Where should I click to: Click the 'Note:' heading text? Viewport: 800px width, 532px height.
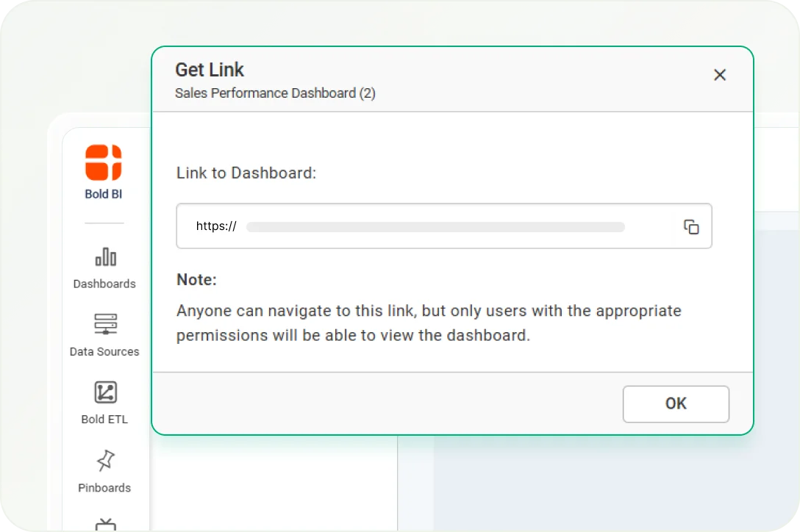[196, 280]
